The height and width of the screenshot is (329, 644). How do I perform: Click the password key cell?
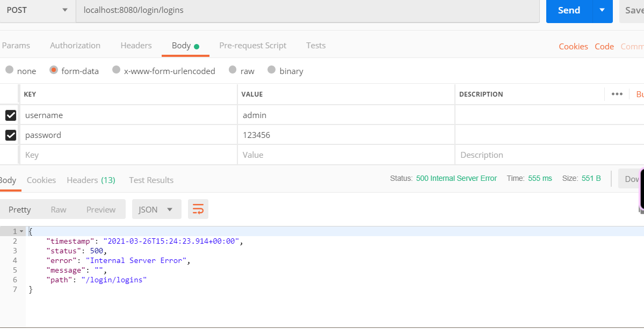[128, 135]
